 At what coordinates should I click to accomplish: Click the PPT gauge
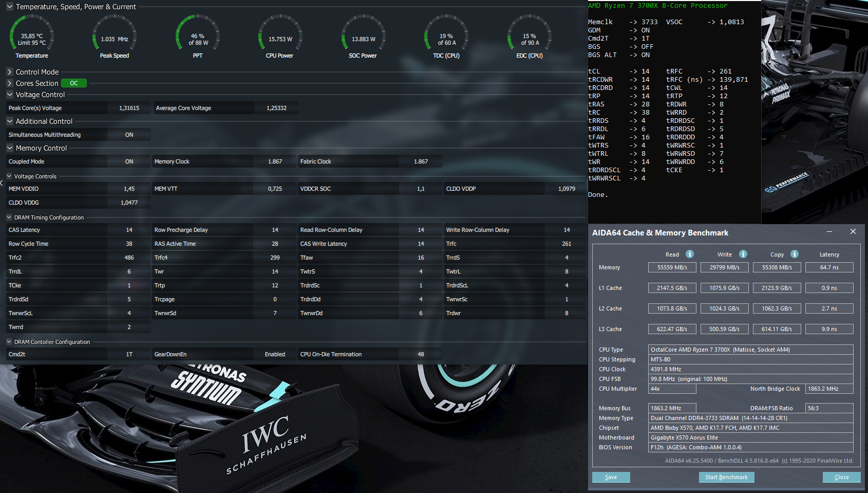pyautogui.click(x=198, y=37)
